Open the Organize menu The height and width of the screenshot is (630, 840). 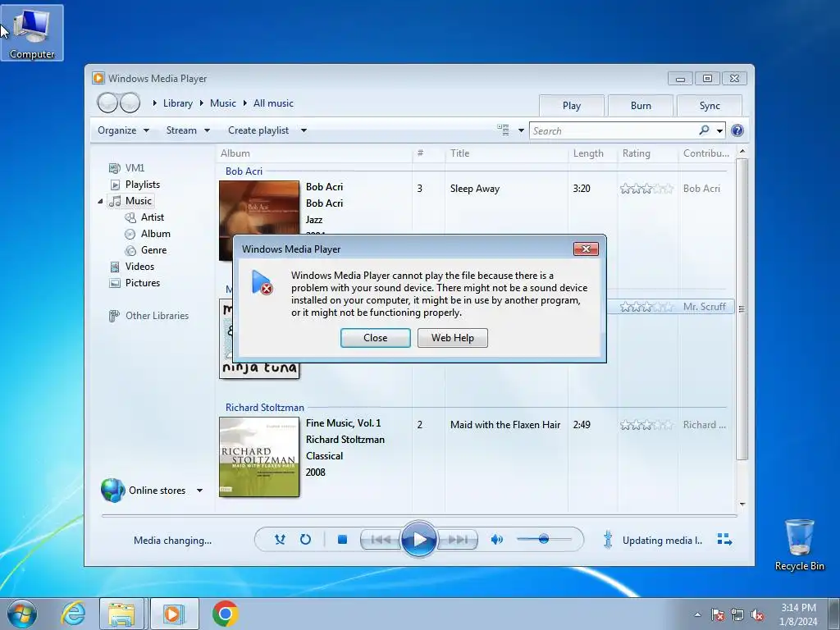[123, 130]
